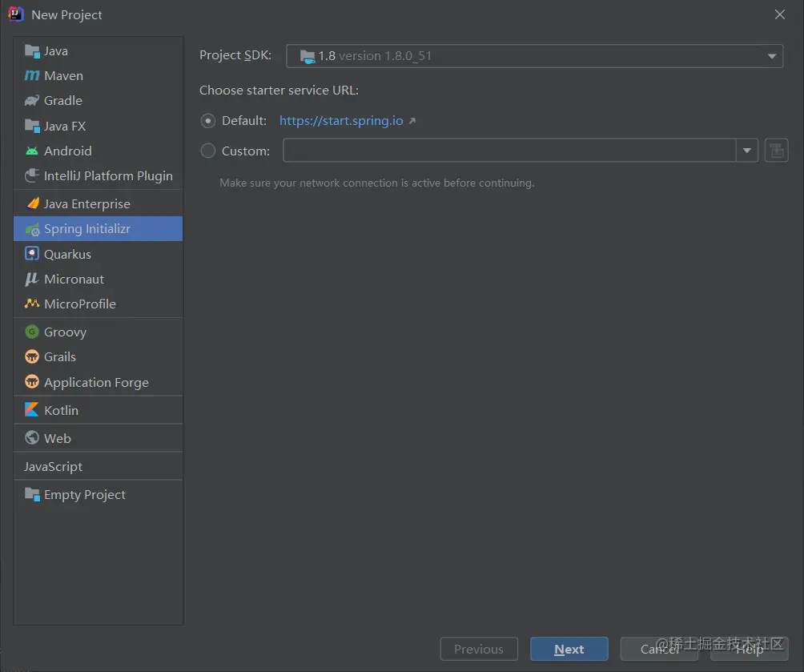
Task: Open the browse icon beside Custom URL
Action: 775,150
